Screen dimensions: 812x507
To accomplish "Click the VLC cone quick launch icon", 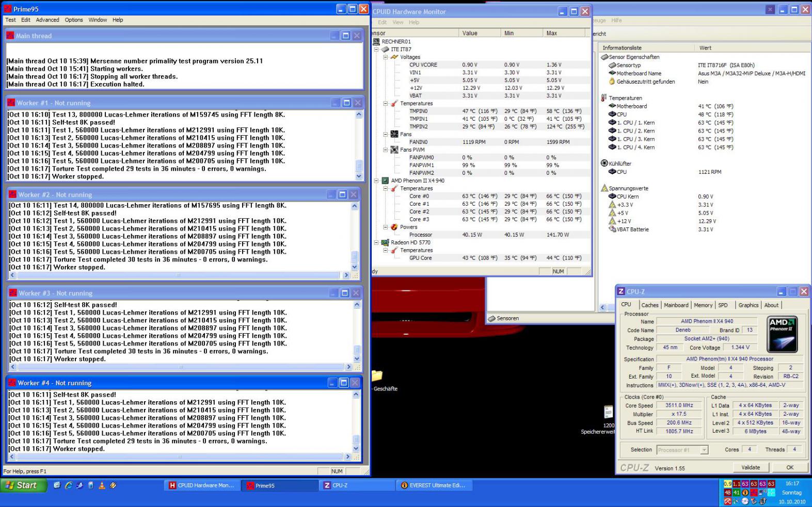I will click(102, 485).
